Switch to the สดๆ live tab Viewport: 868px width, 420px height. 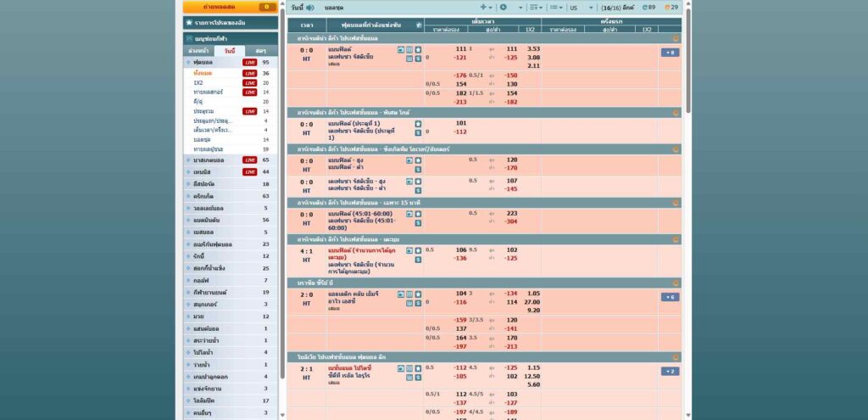pos(260,52)
